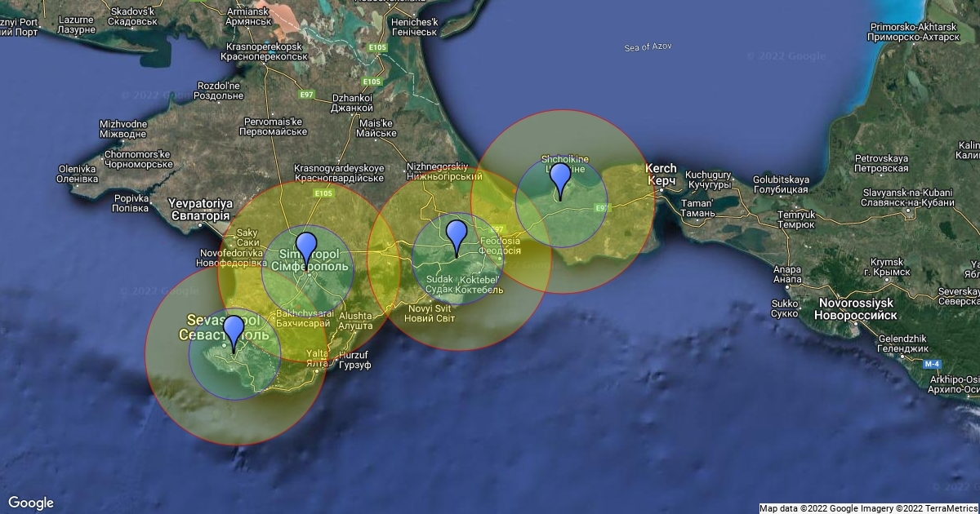This screenshot has width=980, height=514.
Task: Click the E105 shield above Simferopol
Action: (x=323, y=193)
